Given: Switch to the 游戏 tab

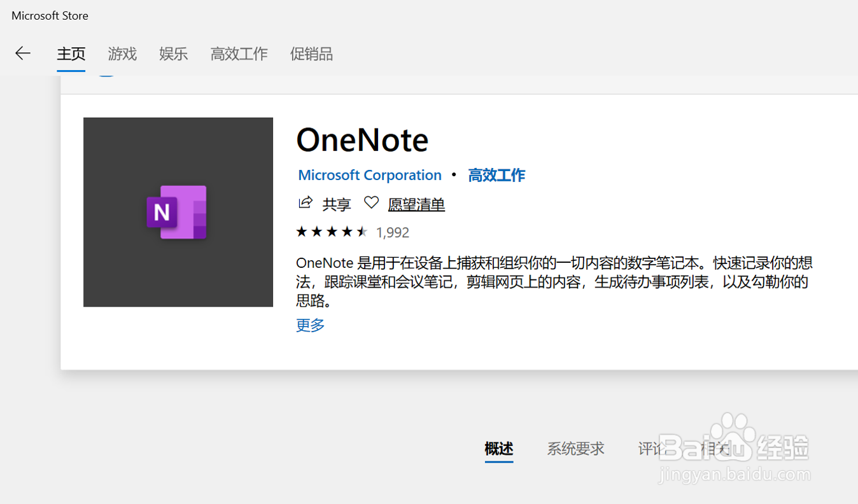Looking at the screenshot, I should (122, 54).
